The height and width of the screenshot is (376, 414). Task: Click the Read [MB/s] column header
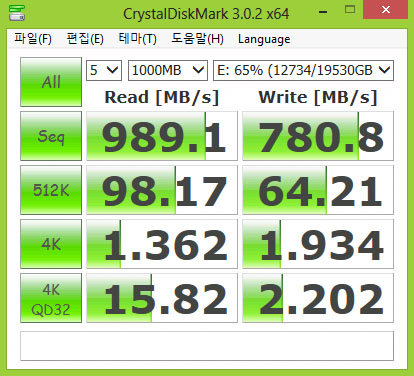(162, 98)
